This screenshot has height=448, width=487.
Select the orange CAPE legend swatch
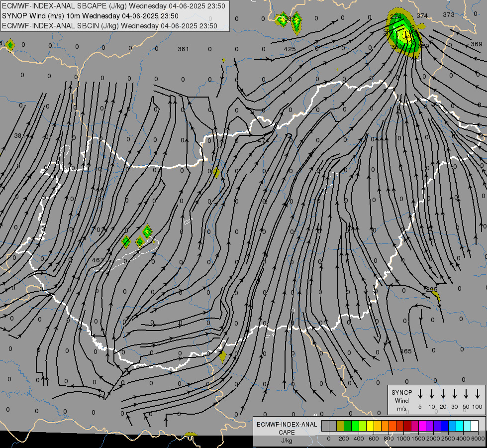[385, 426]
